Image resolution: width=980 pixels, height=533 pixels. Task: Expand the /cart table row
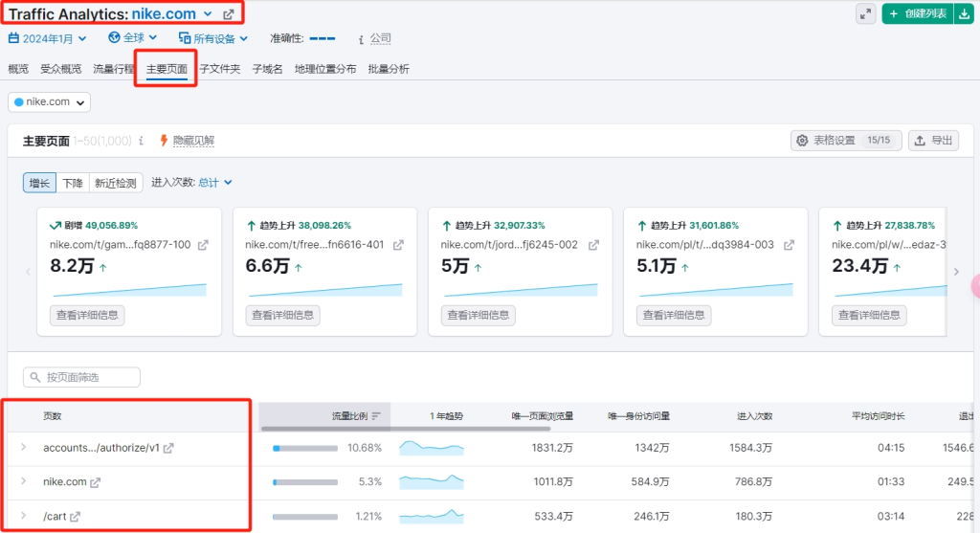tap(23, 516)
